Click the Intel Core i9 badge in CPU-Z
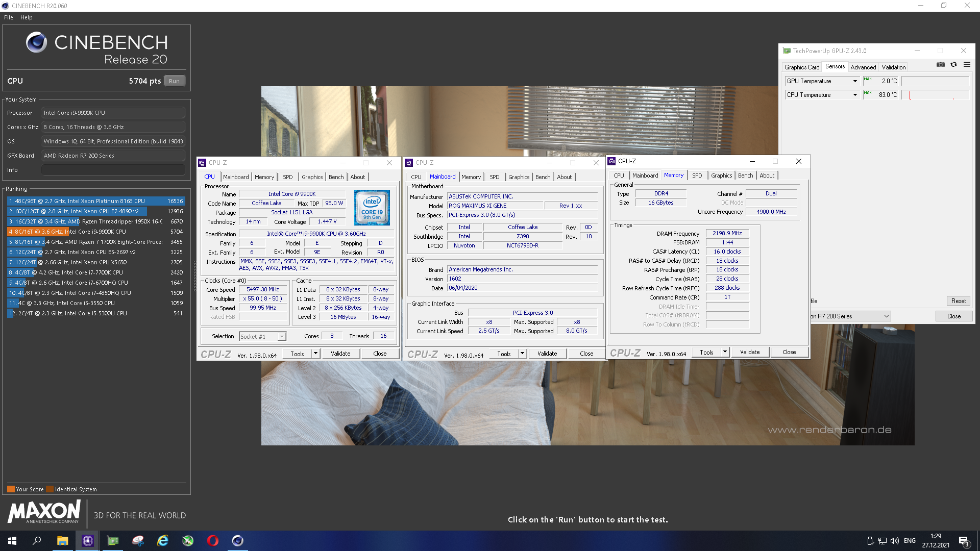The width and height of the screenshot is (980, 551). pyautogui.click(x=372, y=208)
